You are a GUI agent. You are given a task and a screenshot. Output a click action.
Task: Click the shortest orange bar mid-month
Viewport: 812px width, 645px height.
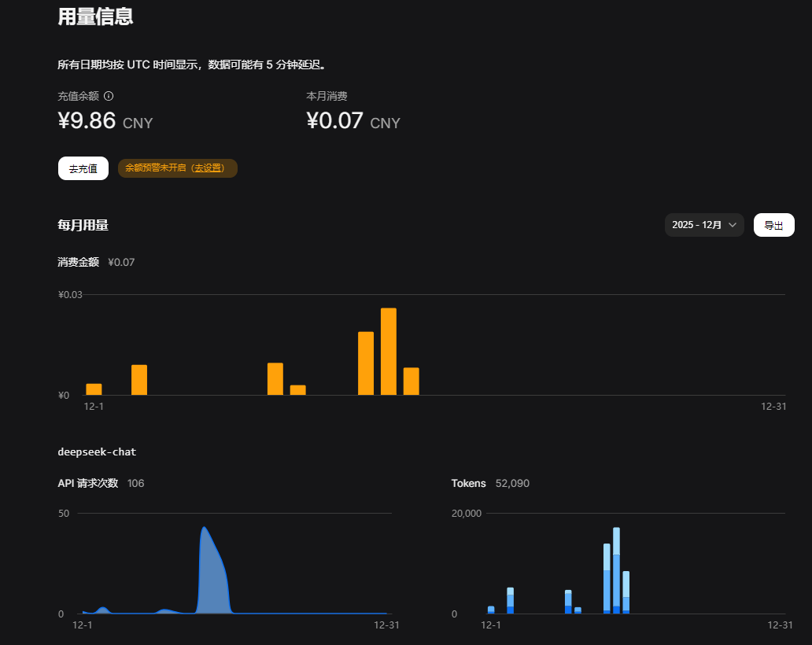[x=297, y=390]
